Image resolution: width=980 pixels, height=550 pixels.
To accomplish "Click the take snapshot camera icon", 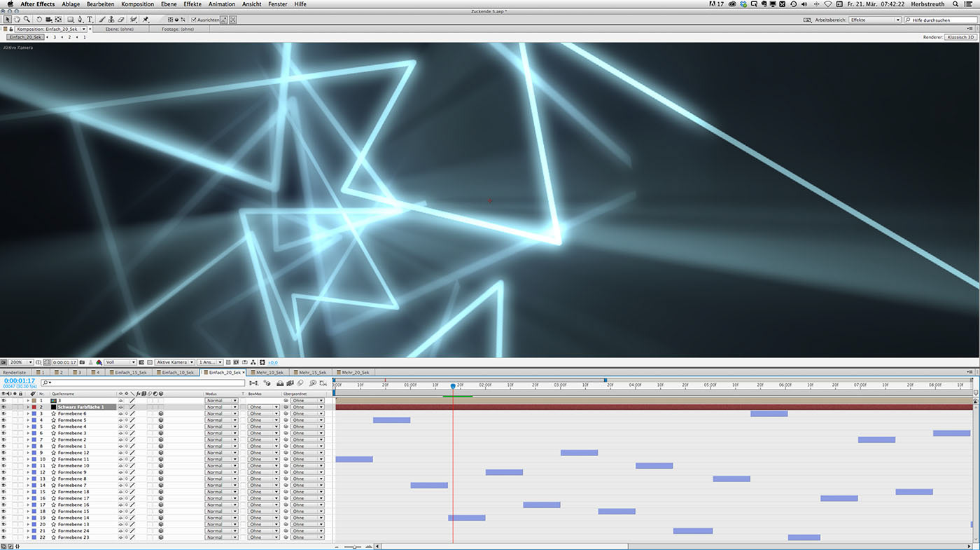I will [x=82, y=362].
